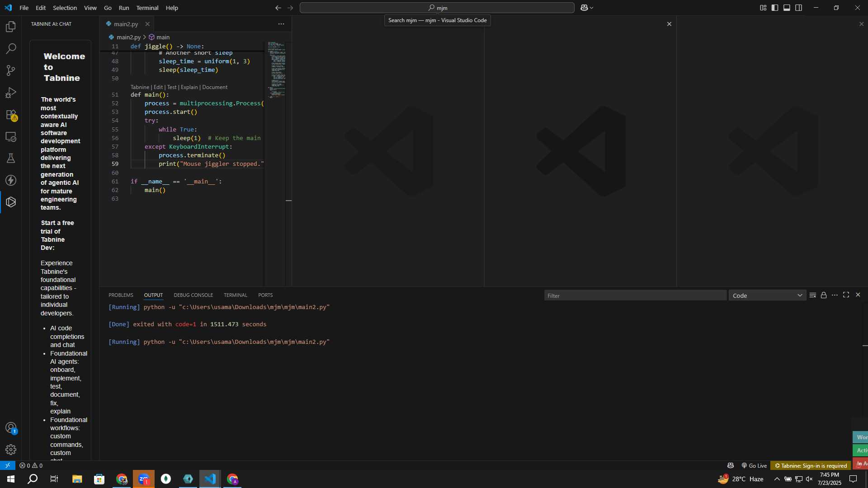Click the Copilot icon beside the search bar
Screen dimensions: 868x488
584,8
